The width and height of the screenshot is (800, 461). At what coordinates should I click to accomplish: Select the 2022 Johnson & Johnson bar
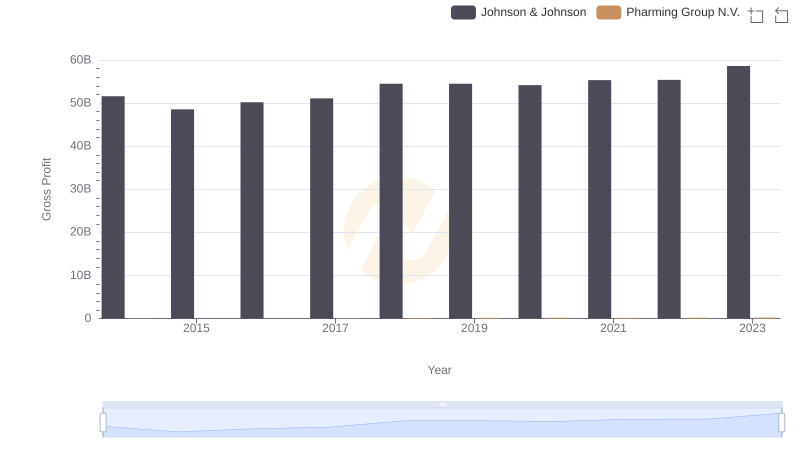(x=669, y=199)
